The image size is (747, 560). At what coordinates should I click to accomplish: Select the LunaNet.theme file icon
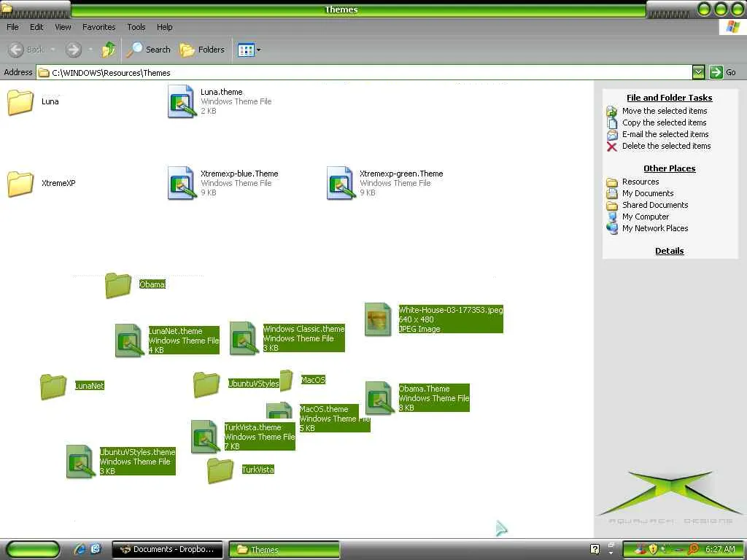coord(130,340)
